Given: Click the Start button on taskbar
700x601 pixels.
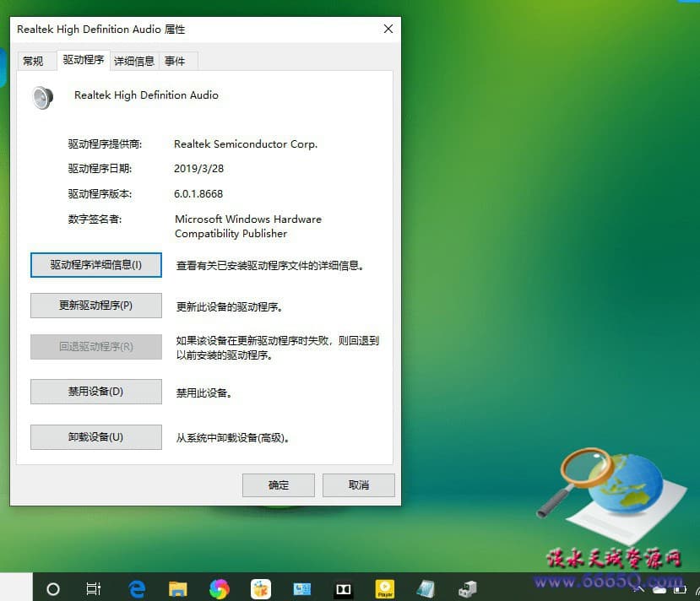Looking at the screenshot, I should coord(16,587).
